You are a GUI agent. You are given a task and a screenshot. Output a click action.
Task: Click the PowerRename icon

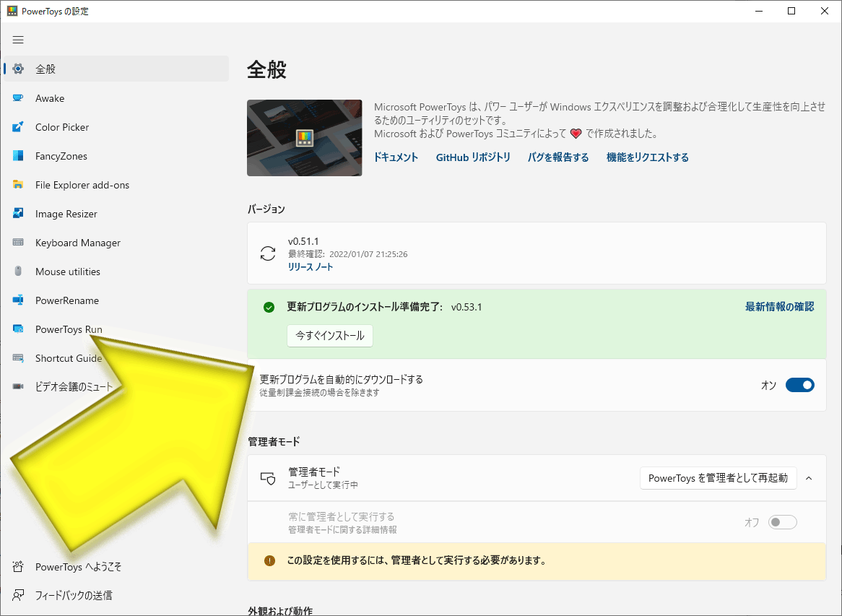[18, 300]
